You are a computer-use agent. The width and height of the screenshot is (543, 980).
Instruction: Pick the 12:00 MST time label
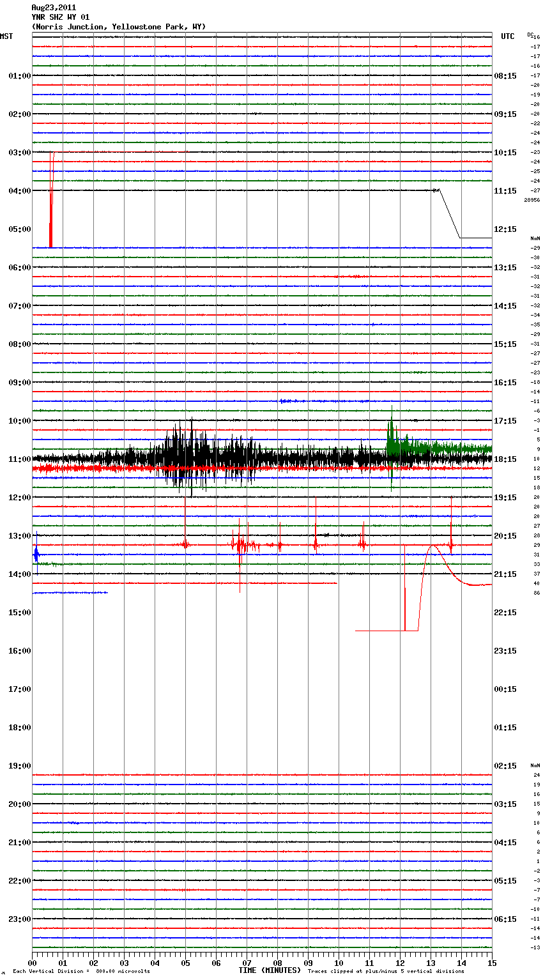coord(20,498)
